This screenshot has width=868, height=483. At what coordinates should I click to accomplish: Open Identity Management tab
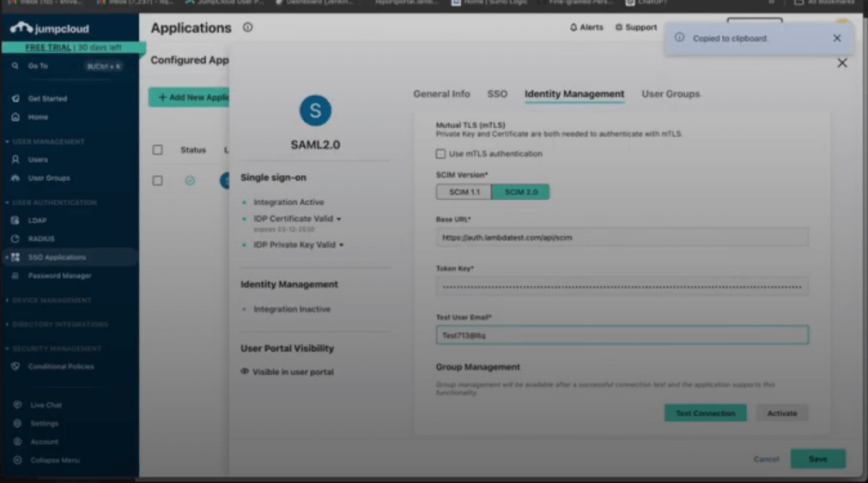click(x=574, y=94)
